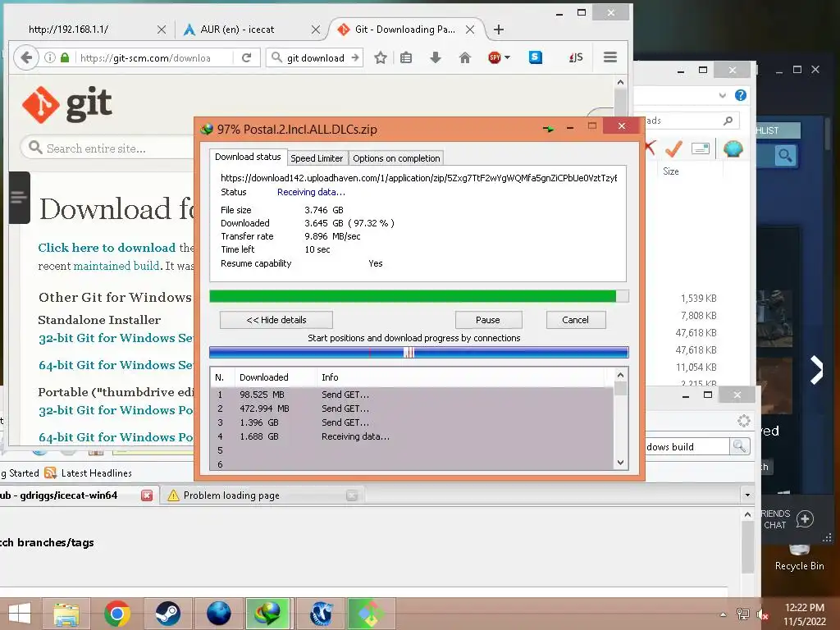Open Internet Download Manager from the taskbar
This screenshot has height=630, width=840.
(x=268, y=614)
